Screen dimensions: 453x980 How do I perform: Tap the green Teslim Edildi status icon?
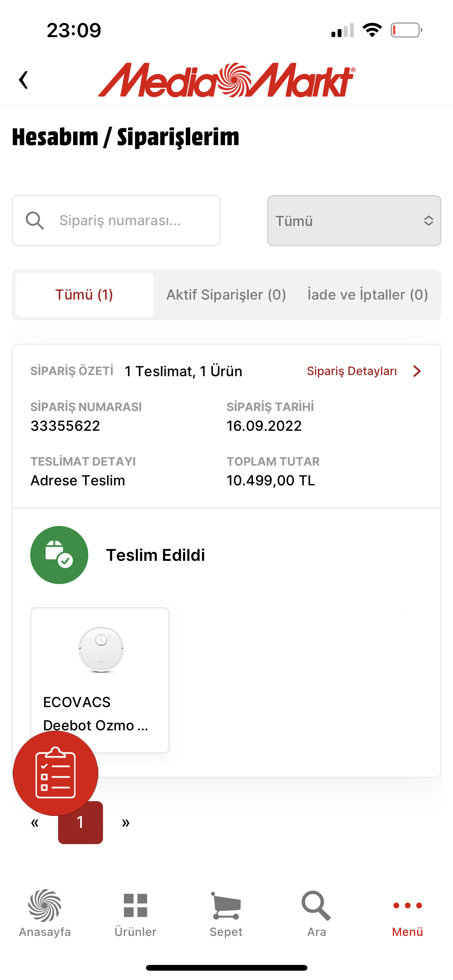pyautogui.click(x=59, y=555)
